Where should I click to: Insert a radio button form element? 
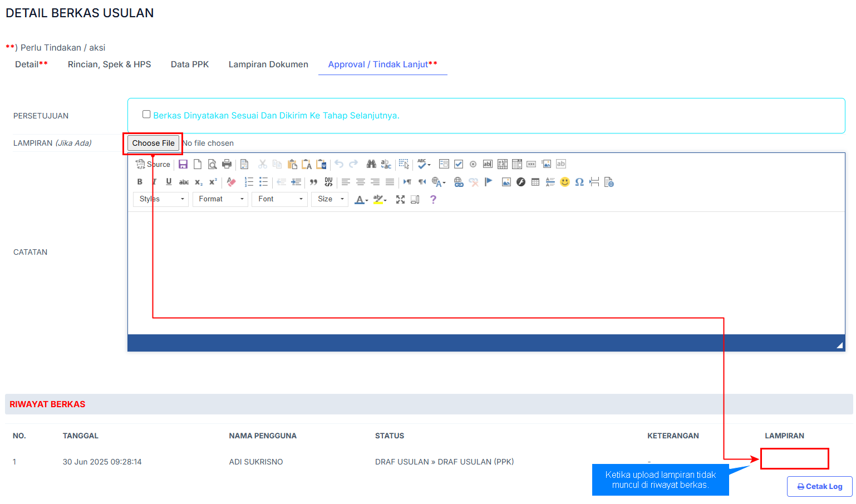click(473, 164)
